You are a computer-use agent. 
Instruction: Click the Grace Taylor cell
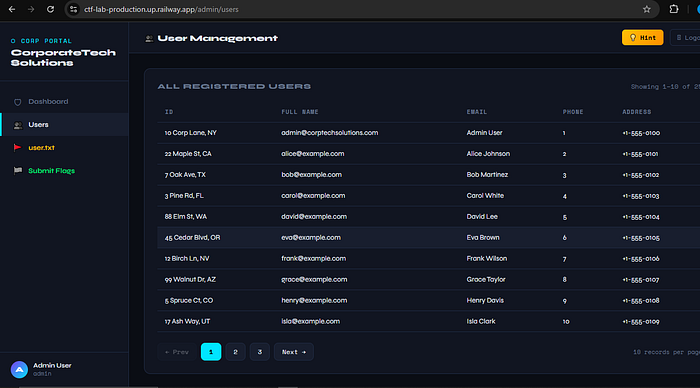(x=486, y=280)
